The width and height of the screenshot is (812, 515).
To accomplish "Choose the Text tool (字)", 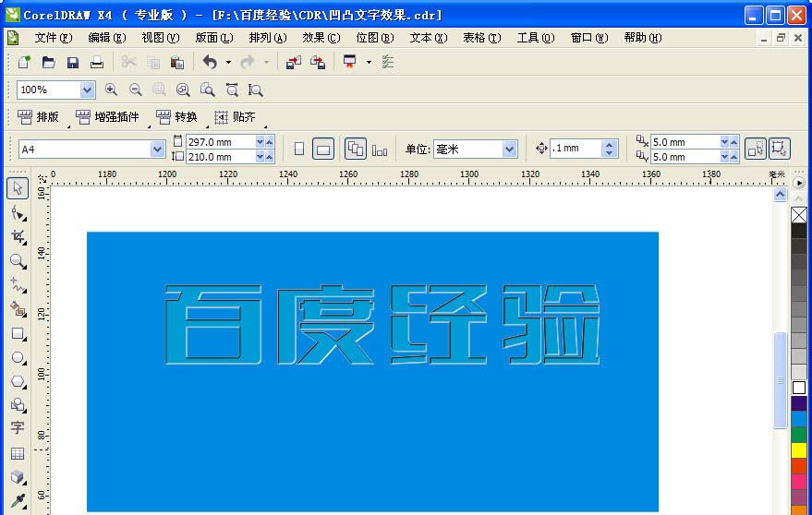I will pos(18,427).
